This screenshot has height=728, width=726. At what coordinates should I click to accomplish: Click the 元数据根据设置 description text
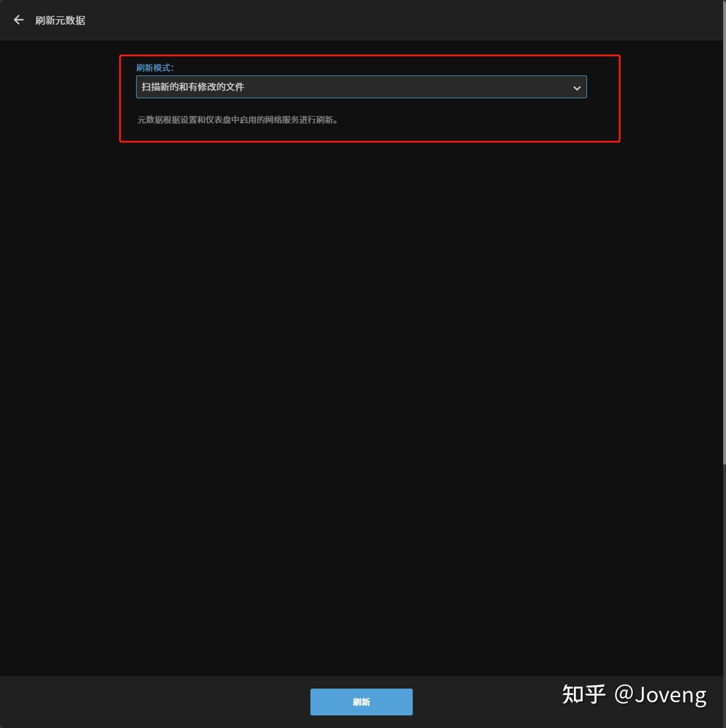237,120
